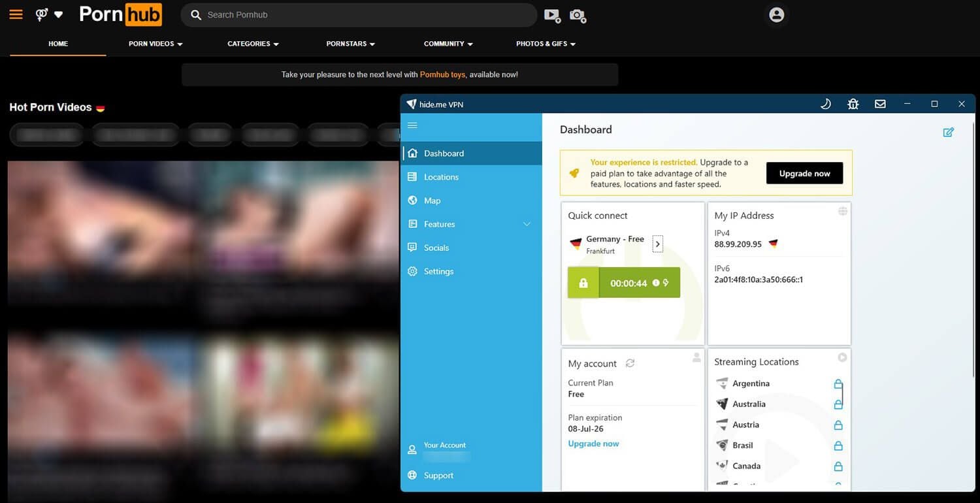Click the lock icon on the Argentina row
980x503 pixels.
(838, 383)
